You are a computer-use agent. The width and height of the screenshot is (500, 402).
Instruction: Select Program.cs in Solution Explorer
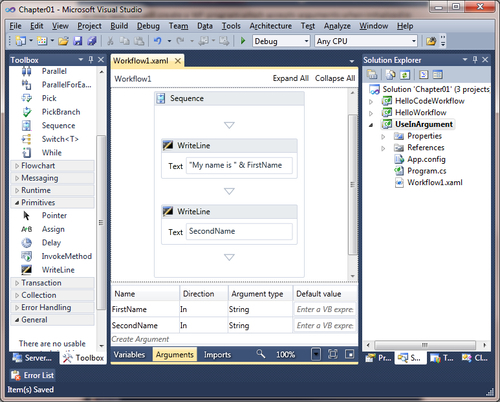tap(427, 171)
